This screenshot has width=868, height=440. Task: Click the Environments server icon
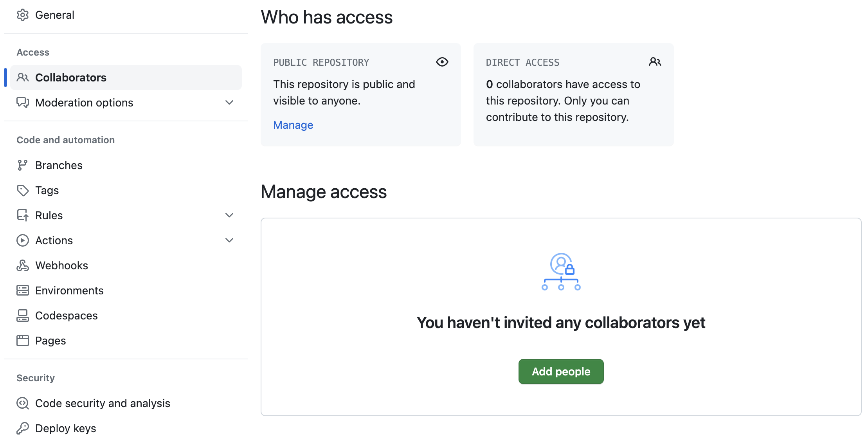[x=23, y=290]
